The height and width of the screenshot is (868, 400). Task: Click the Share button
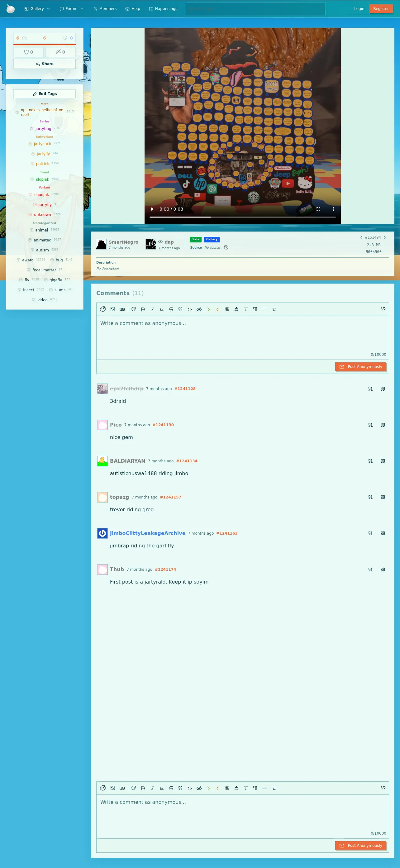coord(45,64)
